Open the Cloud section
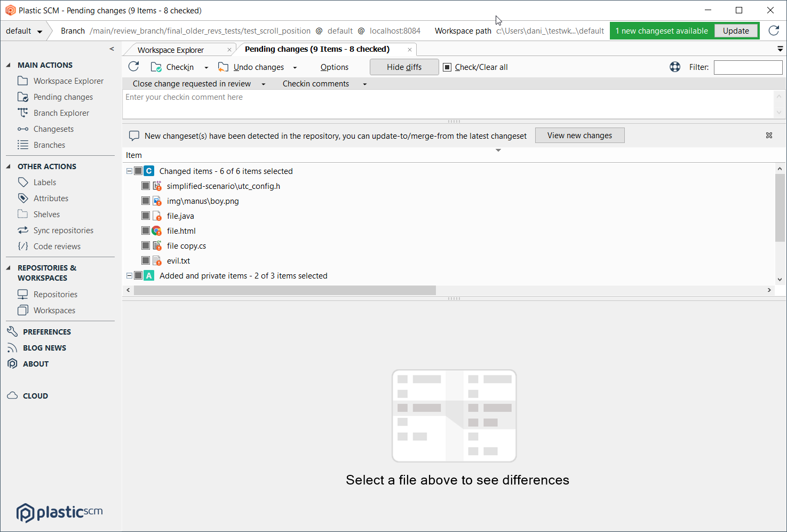The image size is (787, 532). coord(35,395)
